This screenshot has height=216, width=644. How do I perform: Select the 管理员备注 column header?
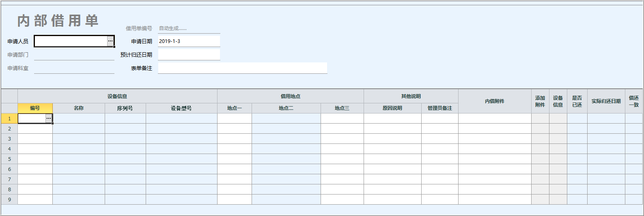click(440, 108)
